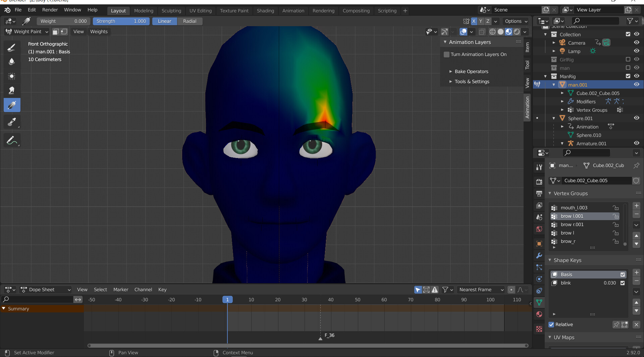Activate the Sample Weight eyedropper tool

pyautogui.click(x=12, y=122)
